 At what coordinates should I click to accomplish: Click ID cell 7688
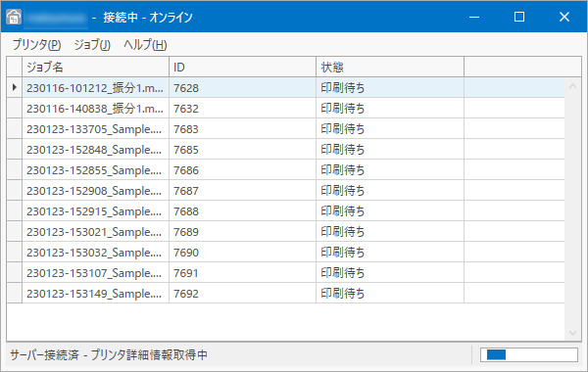[x=243, y=211]
